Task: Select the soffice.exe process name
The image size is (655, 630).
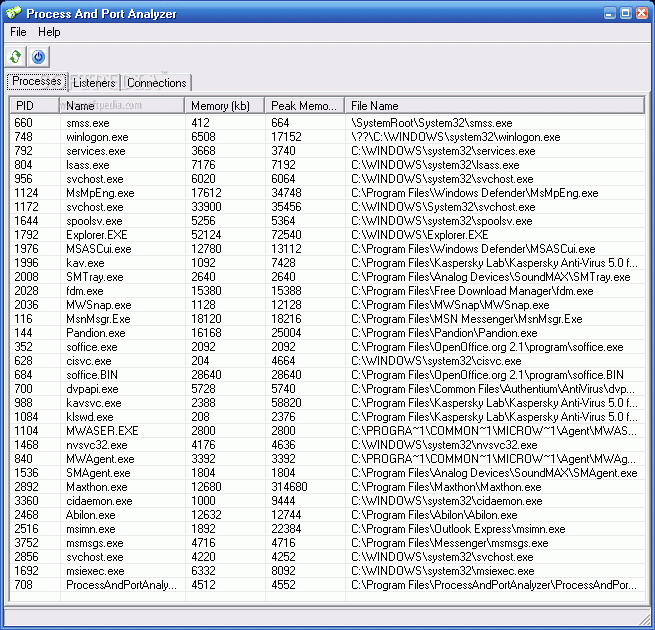Action: [x=92, y=347]
